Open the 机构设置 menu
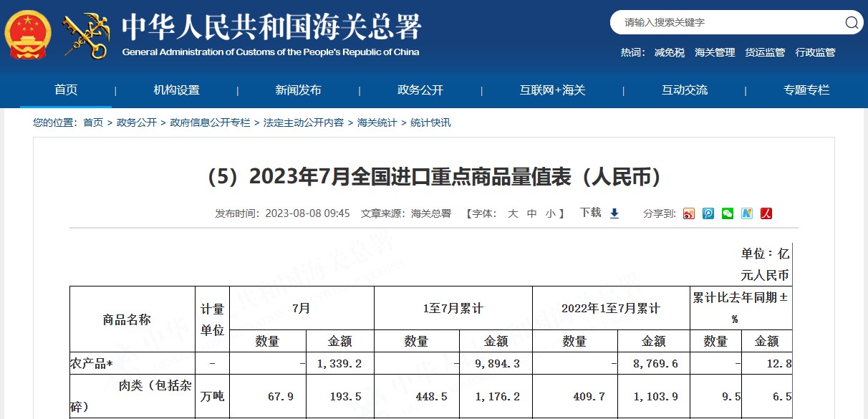 [x=176, y=90]
